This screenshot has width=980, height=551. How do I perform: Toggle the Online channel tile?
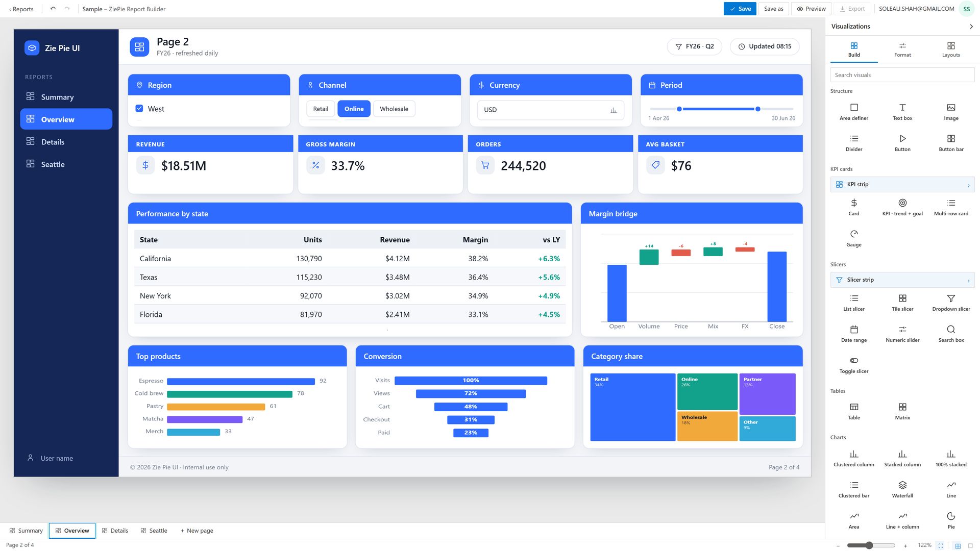(x=354, y=109)
